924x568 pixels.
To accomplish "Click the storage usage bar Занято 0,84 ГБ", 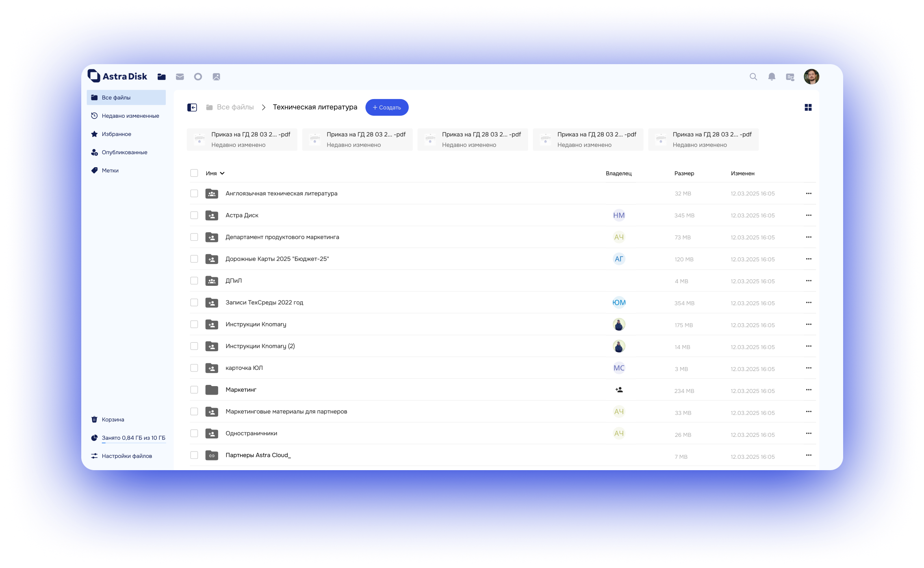I will click(133, 438).
